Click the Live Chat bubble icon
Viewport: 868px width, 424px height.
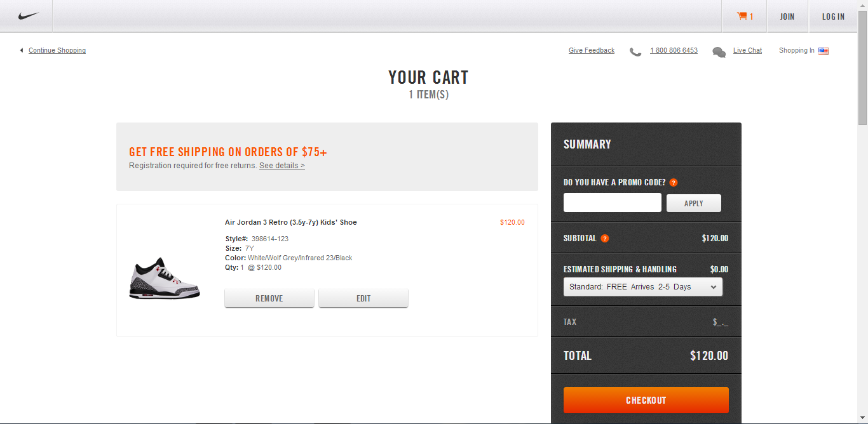[x=719, y=52]
